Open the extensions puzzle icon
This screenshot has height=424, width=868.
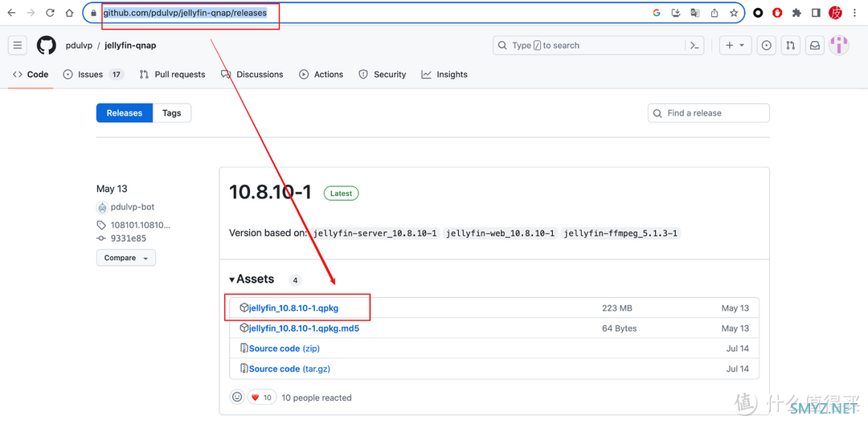(x=796, y=13)
